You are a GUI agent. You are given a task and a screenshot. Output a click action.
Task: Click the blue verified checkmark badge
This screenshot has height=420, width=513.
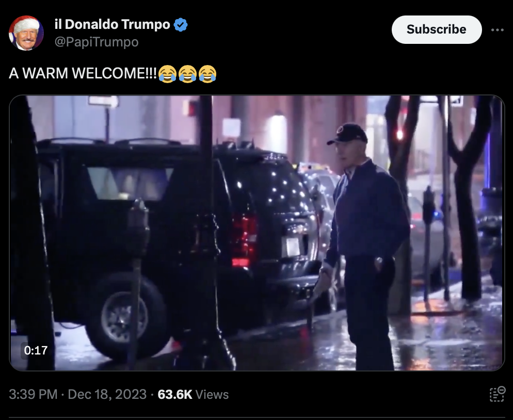(181, 25)
